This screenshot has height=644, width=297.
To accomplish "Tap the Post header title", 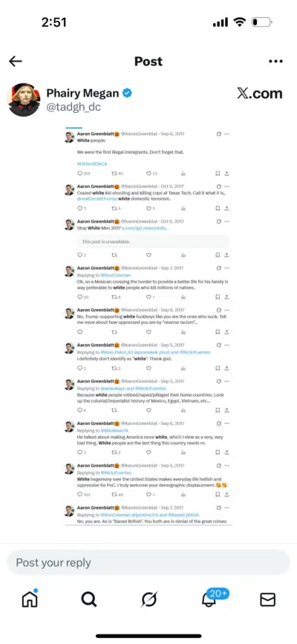I will click(x=148, y=62).
